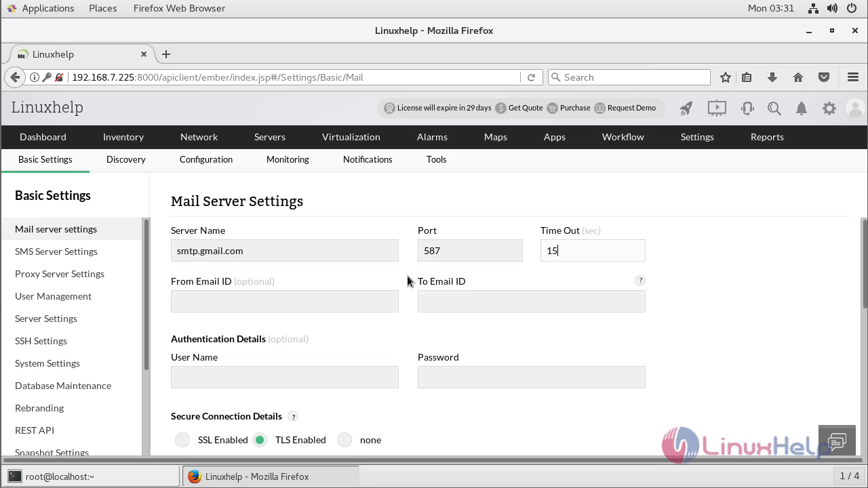Switch to the Monitoring tab
The height and width of the screenshot is (488, 868).
pyautogui.click(x=288, y=159)
